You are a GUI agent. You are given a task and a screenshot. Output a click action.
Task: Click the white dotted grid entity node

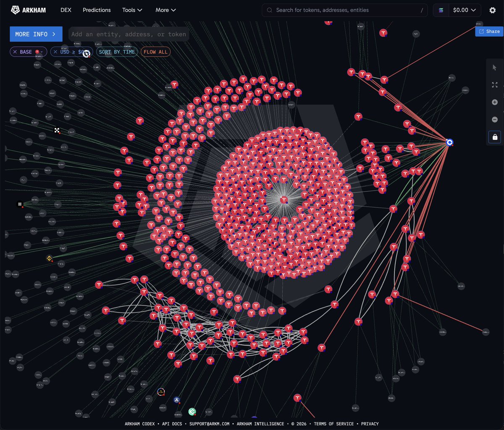pyautogui.click(x=20, y=204)
